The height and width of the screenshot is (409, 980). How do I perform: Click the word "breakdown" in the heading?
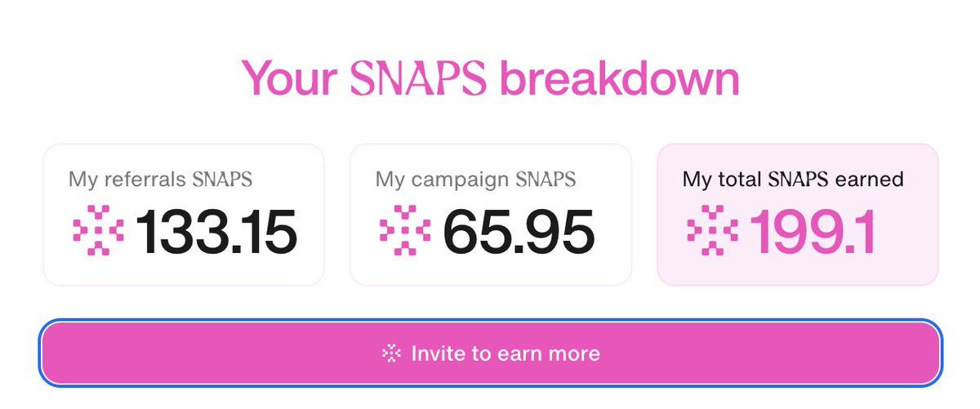tap(619, 78)
